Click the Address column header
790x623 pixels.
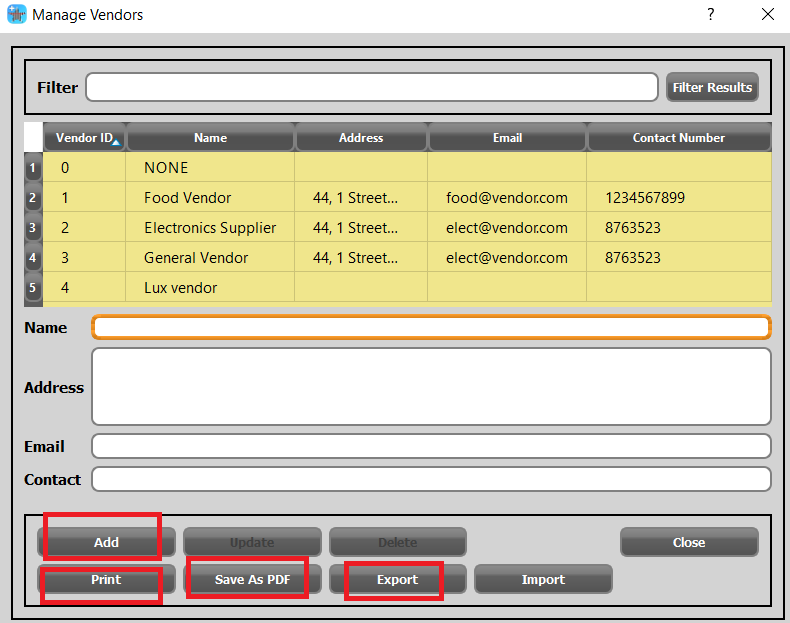coord(361,138)
